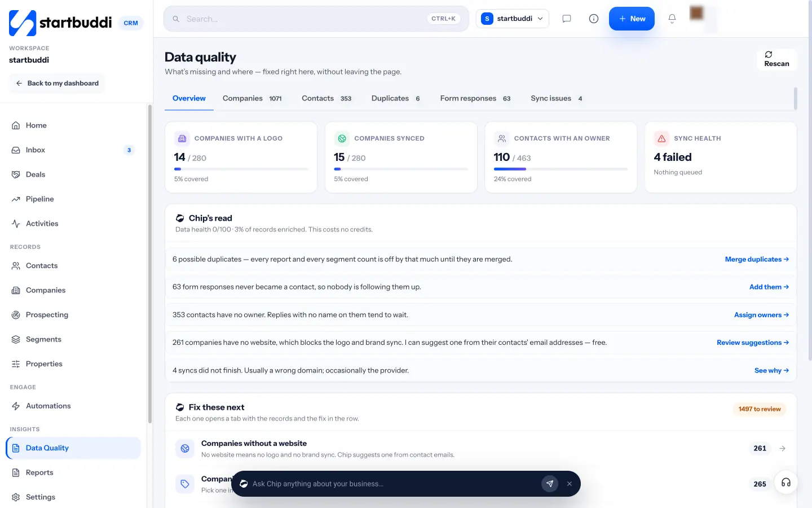
Task: Click the blue New button
Action: pos(632,19)
